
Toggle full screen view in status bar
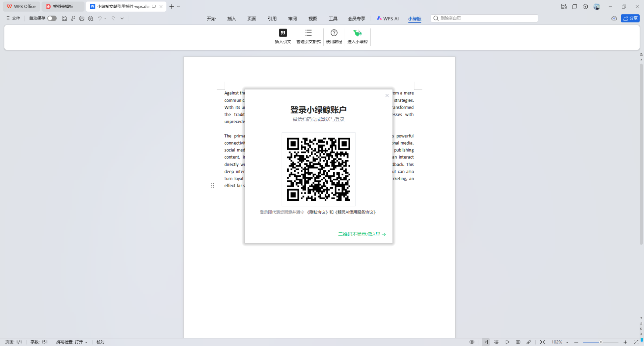point(636,342)
